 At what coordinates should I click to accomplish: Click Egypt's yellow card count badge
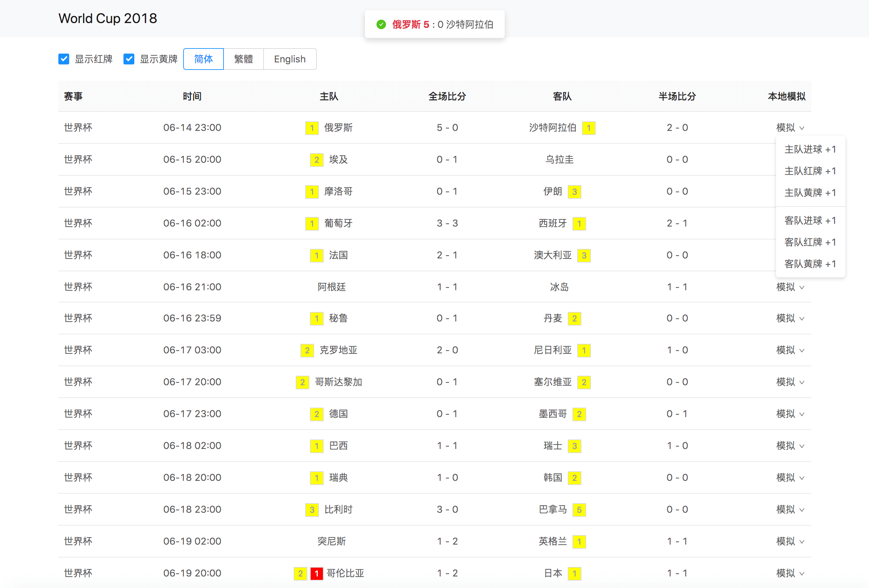coord(316,160)
